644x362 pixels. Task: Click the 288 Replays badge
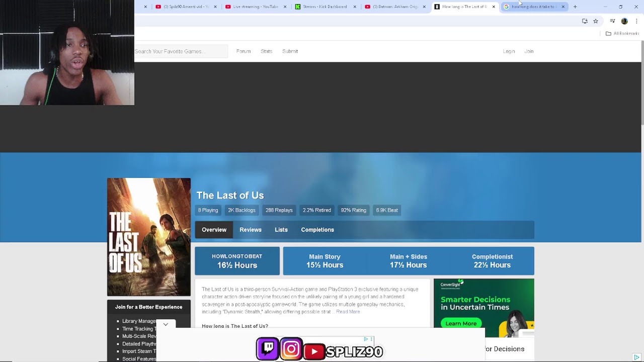point(279,210)
